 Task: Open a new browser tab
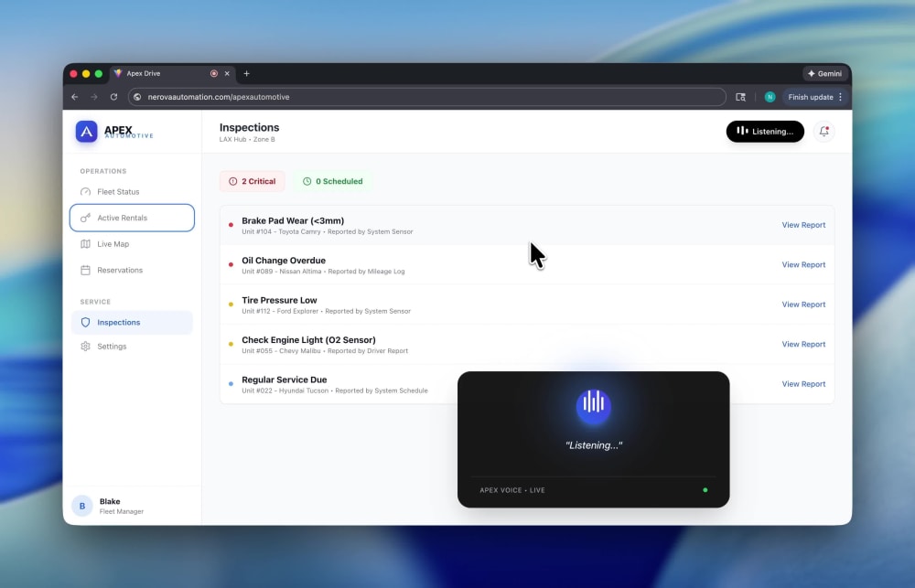[246, 73]
